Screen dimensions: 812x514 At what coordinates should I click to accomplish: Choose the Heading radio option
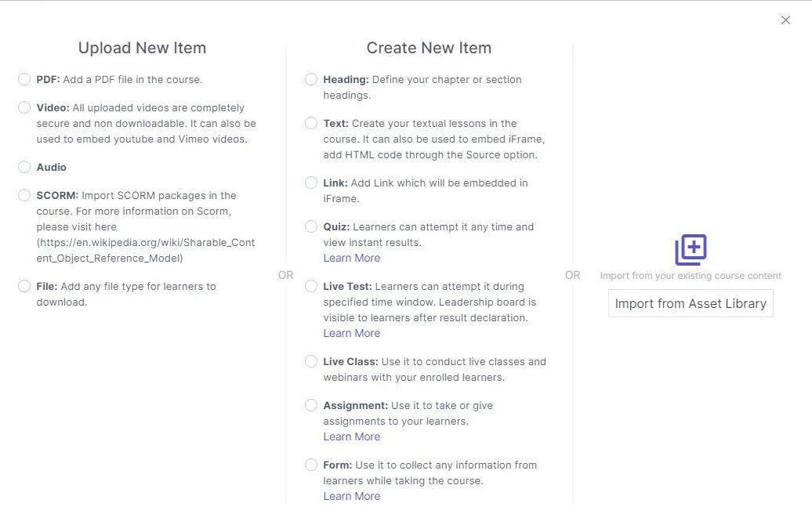311,79
